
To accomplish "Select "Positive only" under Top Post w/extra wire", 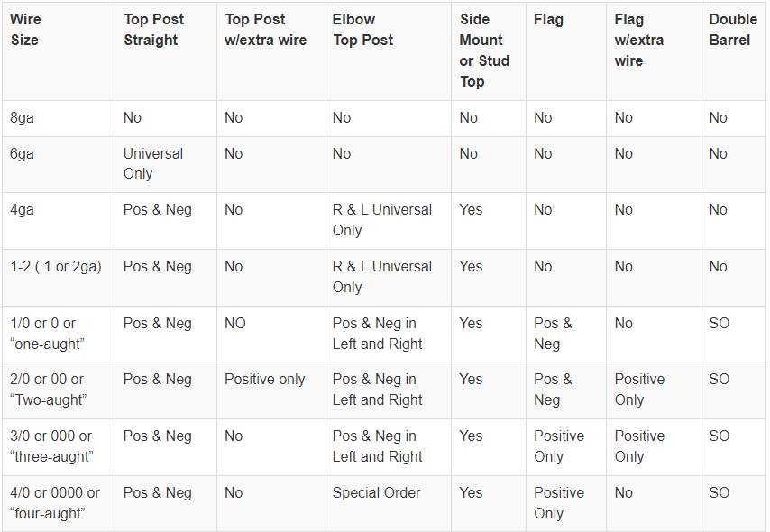I will [x=265, y=379].
